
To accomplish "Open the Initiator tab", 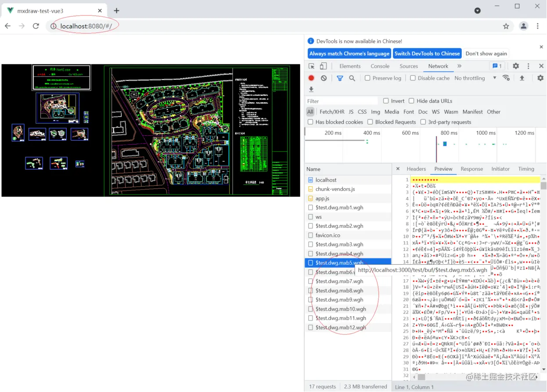I will point(500,169).
